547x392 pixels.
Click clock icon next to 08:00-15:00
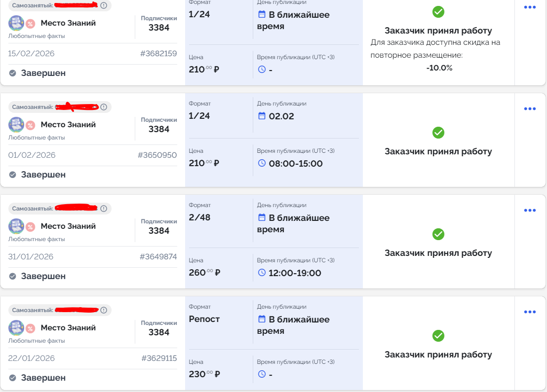coord(262,163)
